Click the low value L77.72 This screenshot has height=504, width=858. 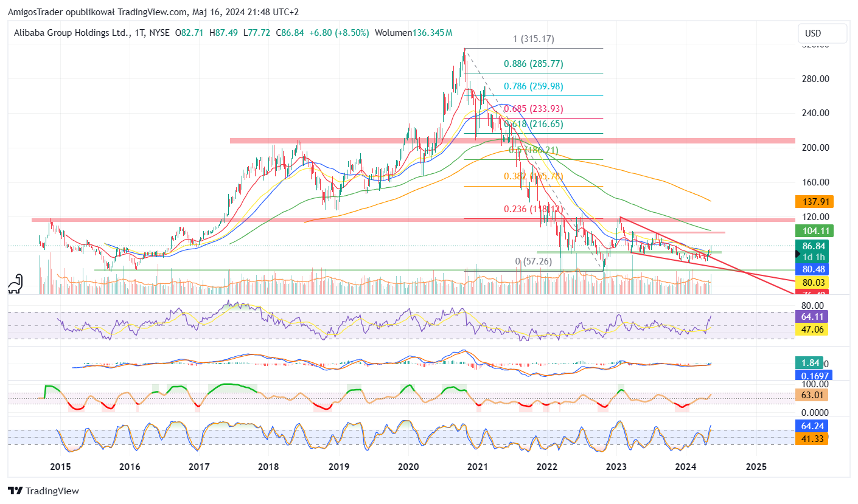(256, 32)
